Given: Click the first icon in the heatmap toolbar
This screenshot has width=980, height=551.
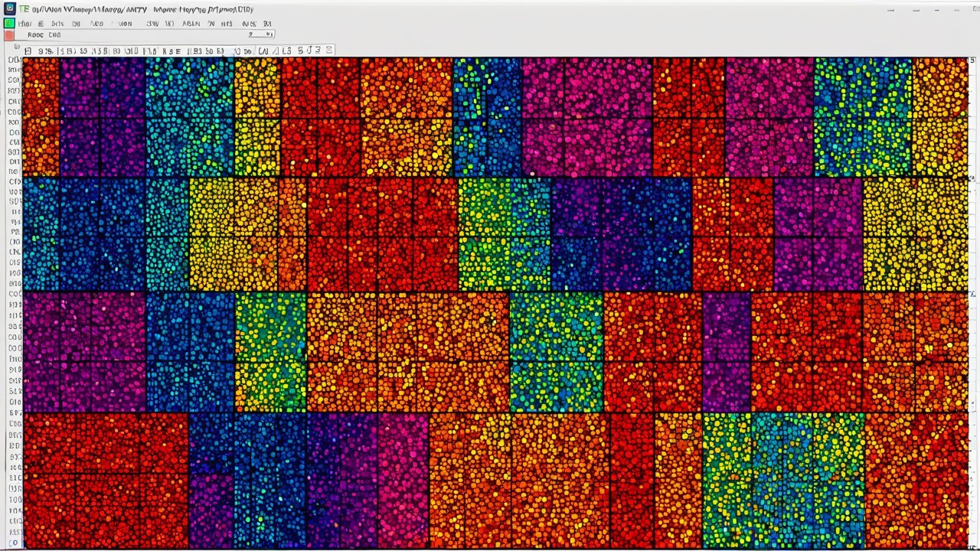Looking at the screenshot, I should tap(28, 51).
